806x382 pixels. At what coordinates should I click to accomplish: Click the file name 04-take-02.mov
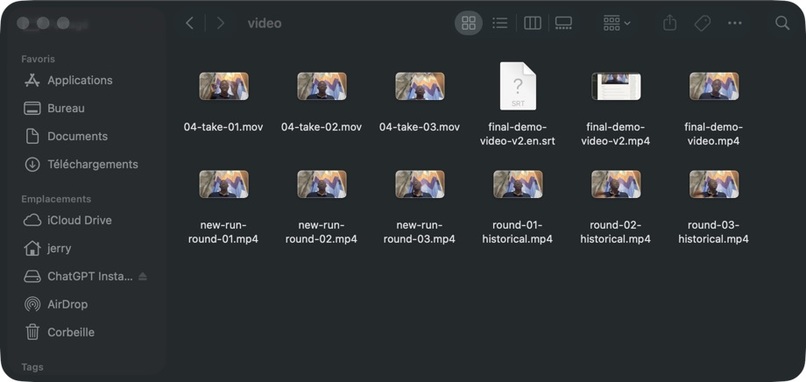[x=322, y=127]
